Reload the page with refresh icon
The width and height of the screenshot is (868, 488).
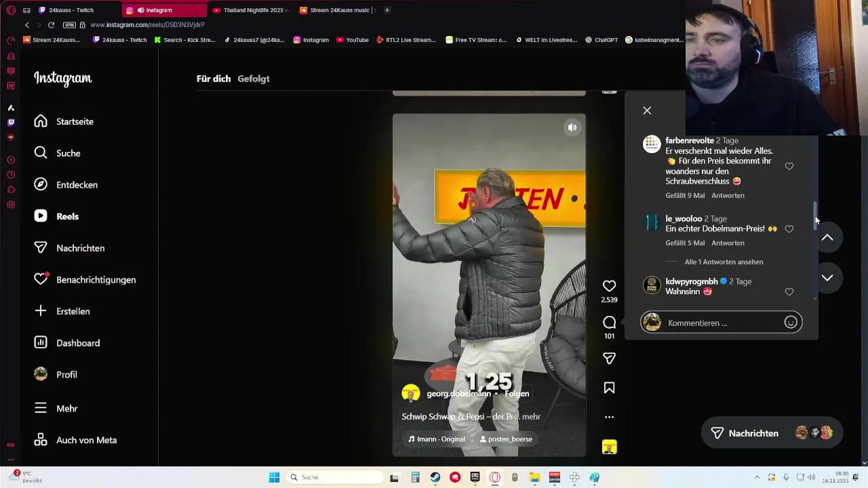pyautogui.click(x=51, y=25)
